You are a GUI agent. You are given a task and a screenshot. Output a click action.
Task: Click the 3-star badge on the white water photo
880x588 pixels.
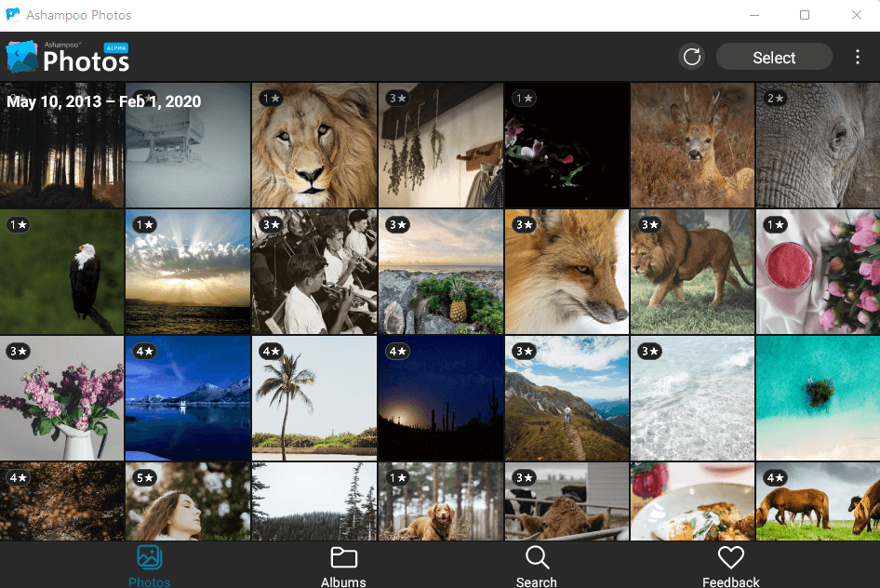[x=649, y=352]
